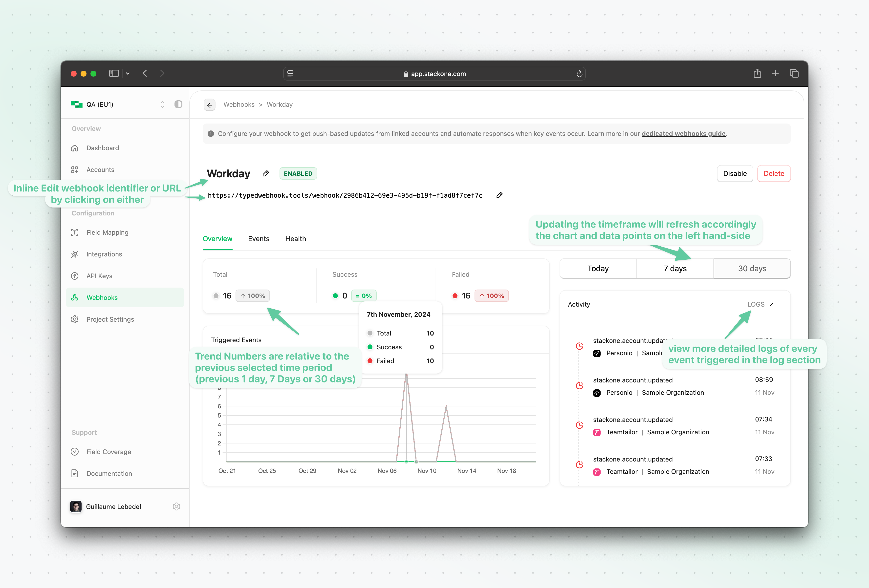Click the Total 100% trend badge
The width and height of the screenshot is (869, 588).
coord(253,296)
